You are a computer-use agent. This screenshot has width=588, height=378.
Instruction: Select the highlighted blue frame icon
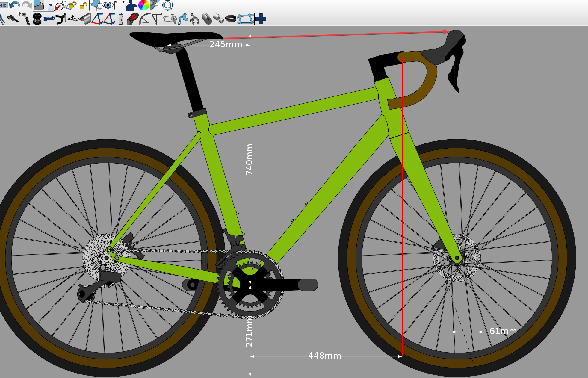(x=245, y=19)
